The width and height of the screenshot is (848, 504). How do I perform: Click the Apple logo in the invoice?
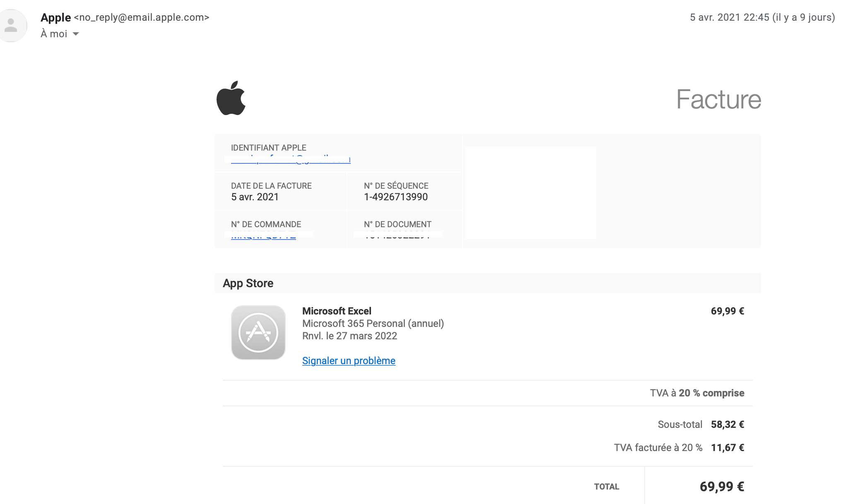[x=231, y=98]
